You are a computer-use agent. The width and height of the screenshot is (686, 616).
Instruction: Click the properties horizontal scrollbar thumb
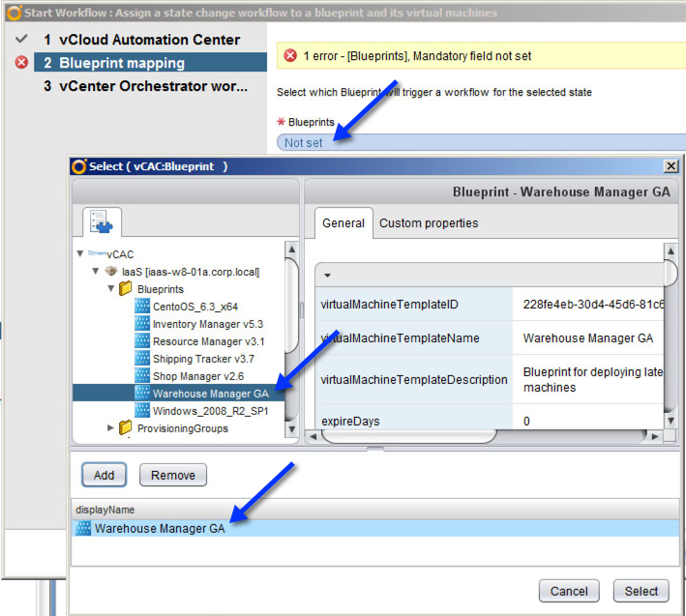pyautogui.click(x=409, y=436)
